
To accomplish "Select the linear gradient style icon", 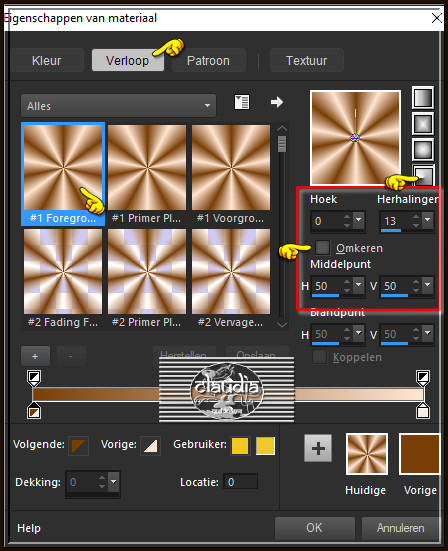I will (423, 98).
